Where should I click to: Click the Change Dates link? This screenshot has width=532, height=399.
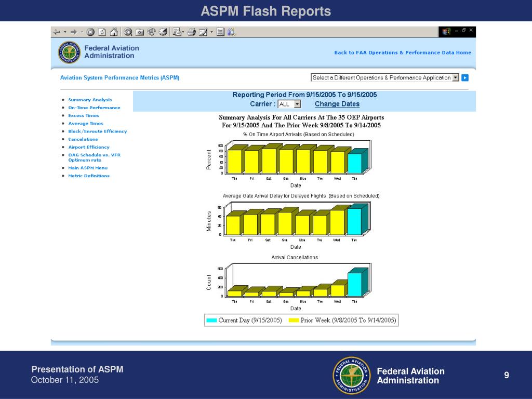click(x=337, y=104)
